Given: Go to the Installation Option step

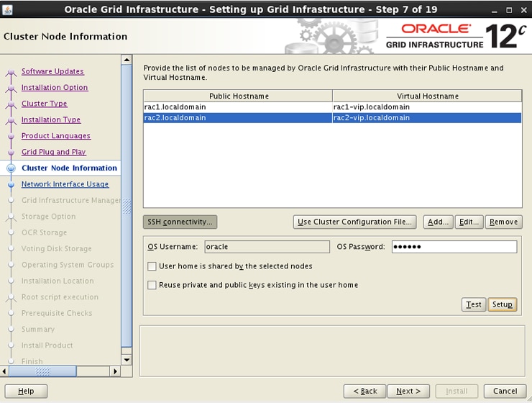Looking at the screenshot, I should pos(55,87).
